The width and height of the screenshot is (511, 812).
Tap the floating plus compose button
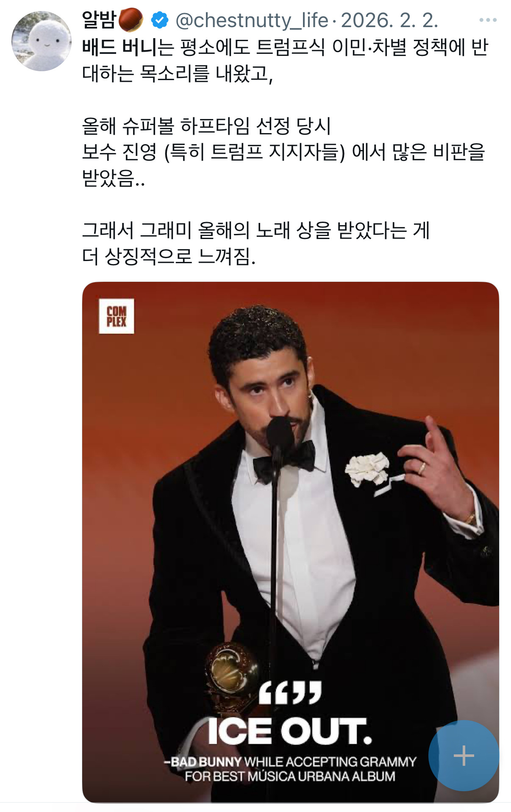[464, 755]
